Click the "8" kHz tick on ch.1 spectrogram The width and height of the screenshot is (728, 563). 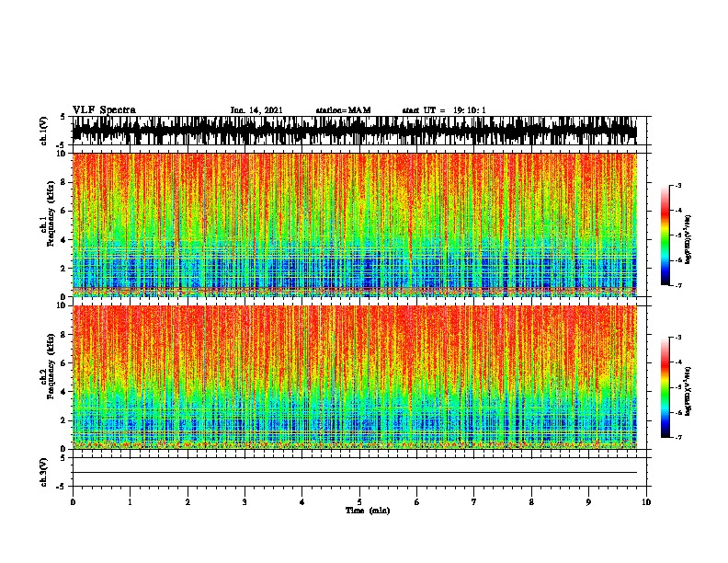pyautogui.click(x=64, y=182)
